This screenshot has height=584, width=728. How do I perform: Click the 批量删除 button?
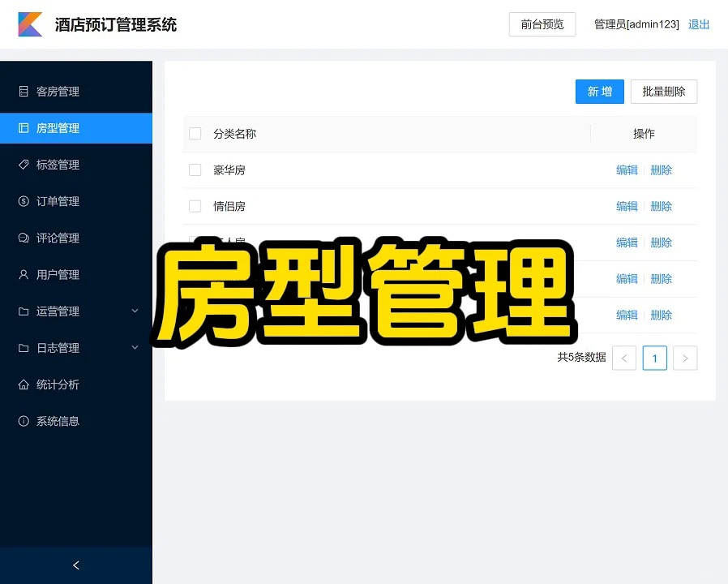663,92
